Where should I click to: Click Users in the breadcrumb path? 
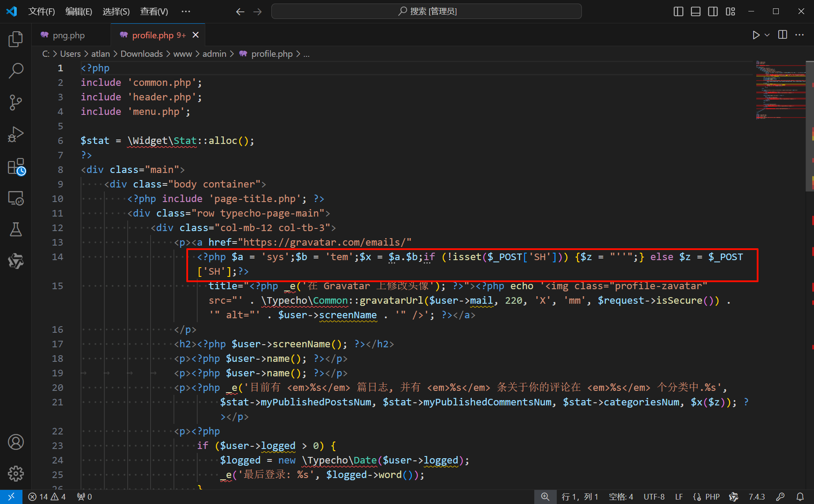click(70, 54)
